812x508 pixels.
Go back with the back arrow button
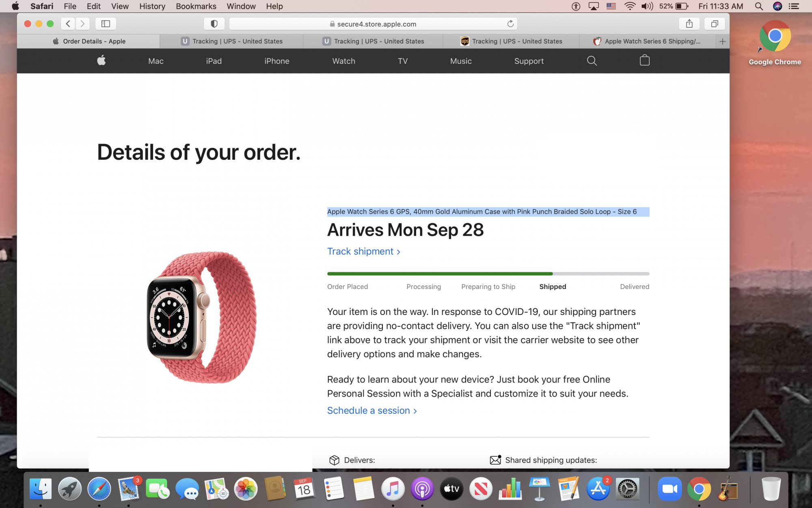[x=68, y=24]
